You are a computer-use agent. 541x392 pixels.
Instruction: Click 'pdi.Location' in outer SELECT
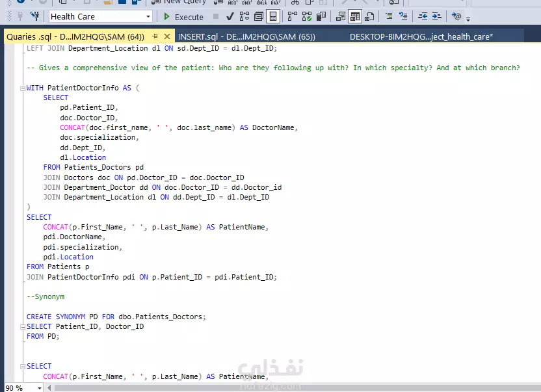click(68, 257)
